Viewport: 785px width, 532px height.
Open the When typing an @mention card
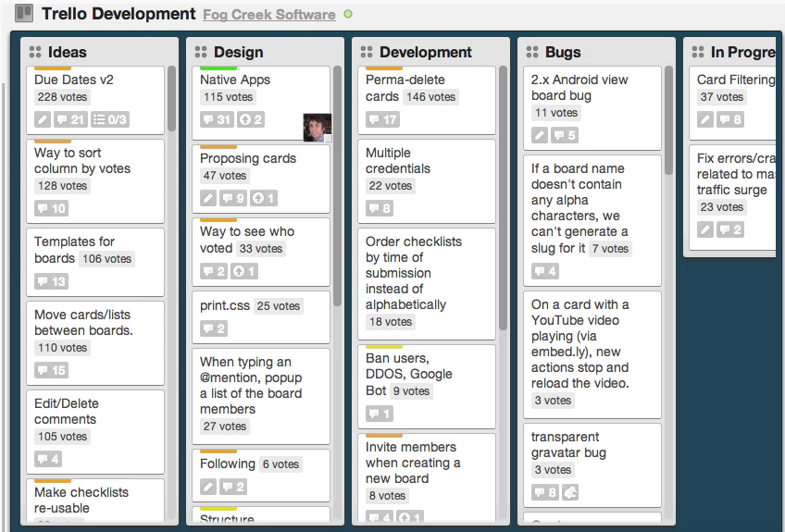click(x=261, y=396)
